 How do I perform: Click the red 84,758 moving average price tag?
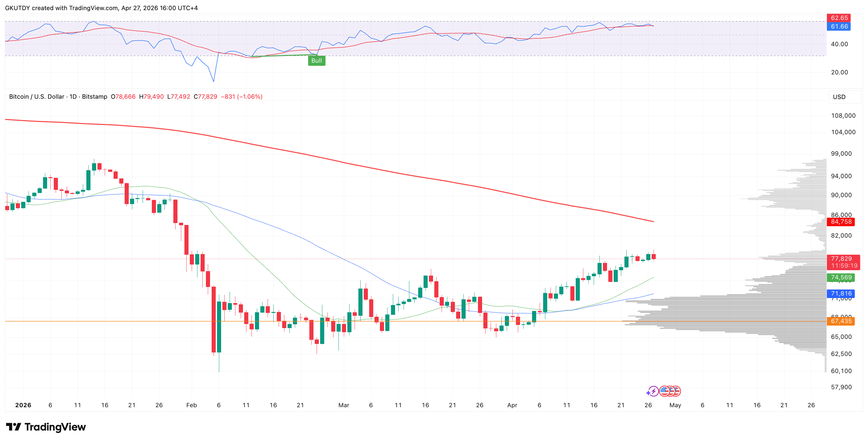pos(841,221)
